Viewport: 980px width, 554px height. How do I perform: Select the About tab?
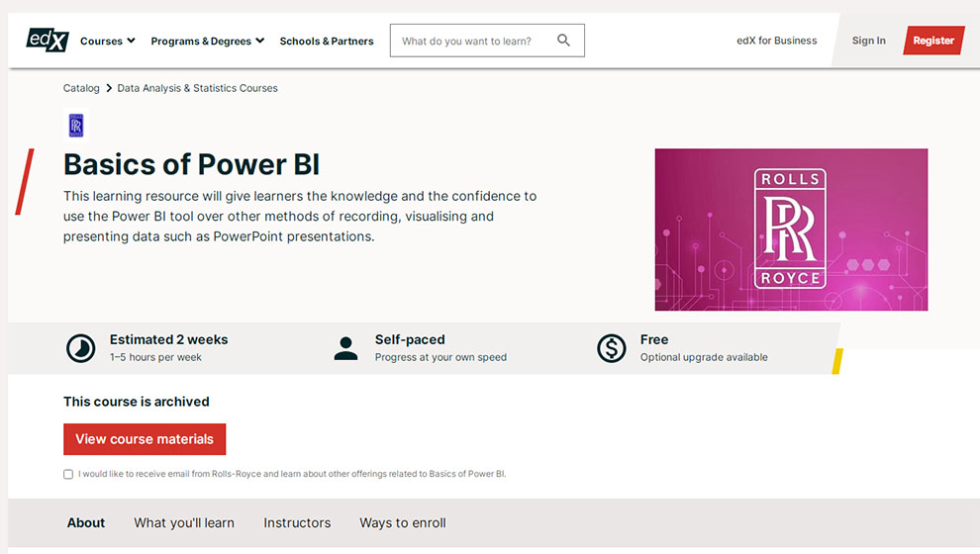[x=86, y=522]
